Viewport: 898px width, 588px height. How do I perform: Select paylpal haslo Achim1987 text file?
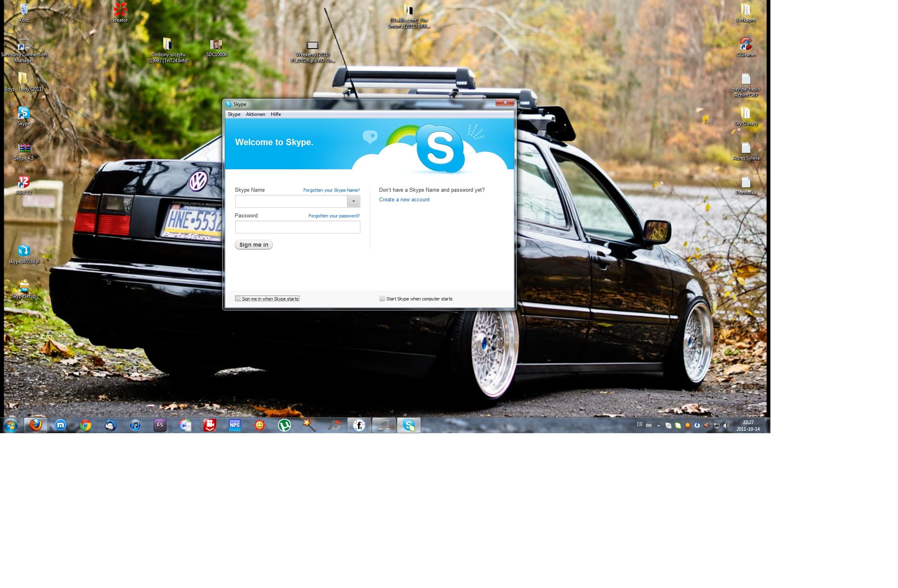pos(746,85)
